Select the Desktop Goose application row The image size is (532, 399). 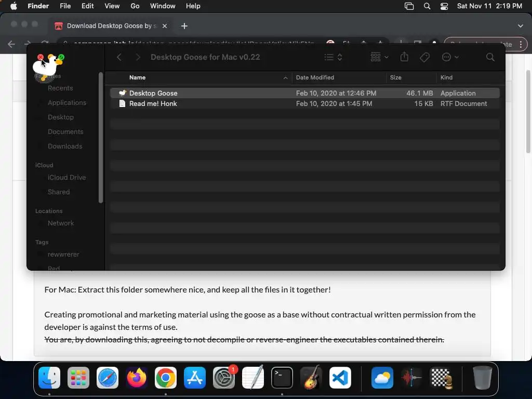(304, 93)
